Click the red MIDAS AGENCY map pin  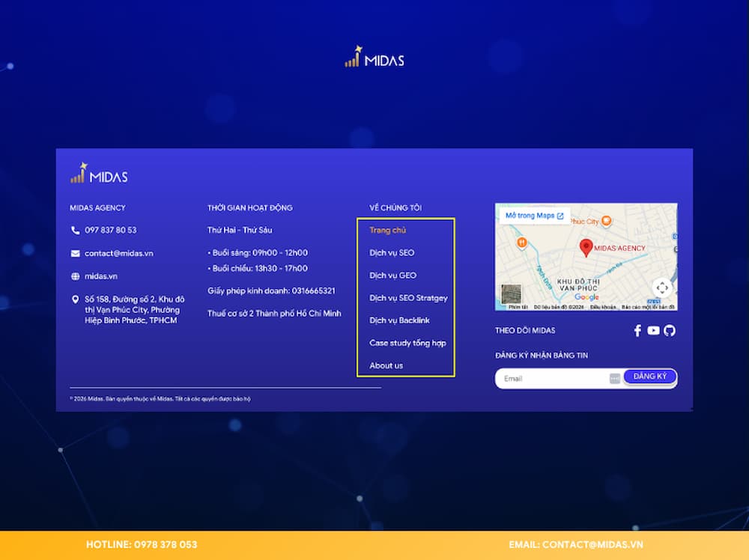(x=586, y=248)
